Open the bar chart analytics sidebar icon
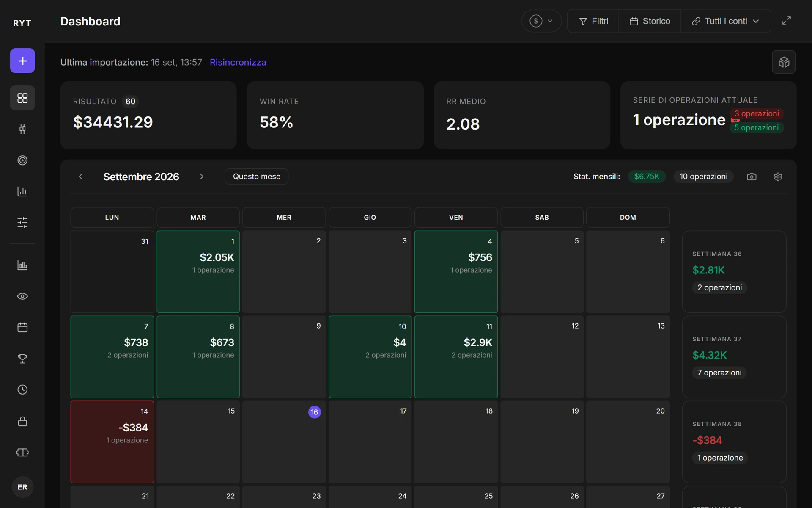 tap(22, 191)
